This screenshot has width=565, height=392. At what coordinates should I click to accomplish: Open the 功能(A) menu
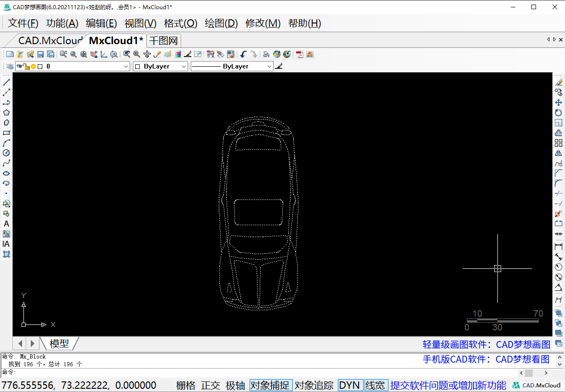pyautogui.click(x=62, y=23)
